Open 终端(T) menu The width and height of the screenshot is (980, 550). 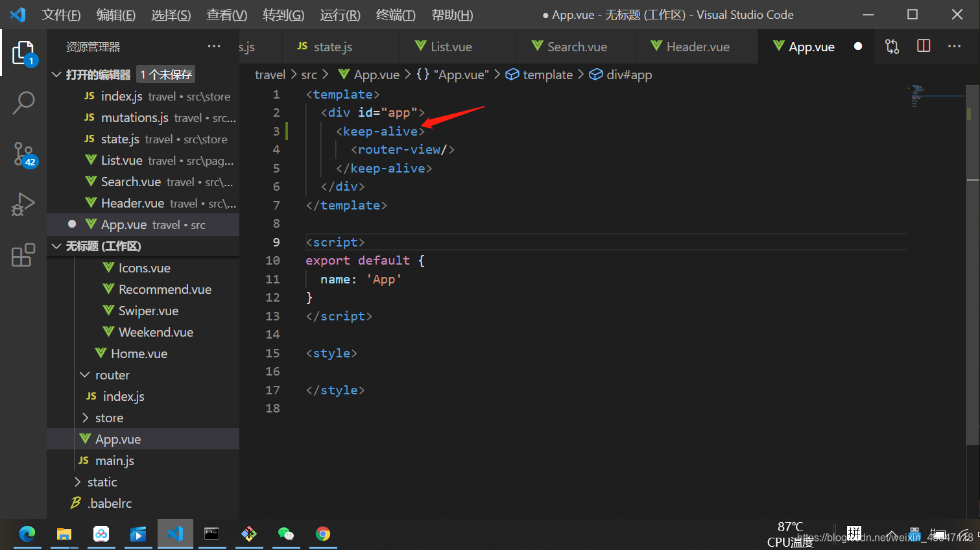click(x=396, y=14)
